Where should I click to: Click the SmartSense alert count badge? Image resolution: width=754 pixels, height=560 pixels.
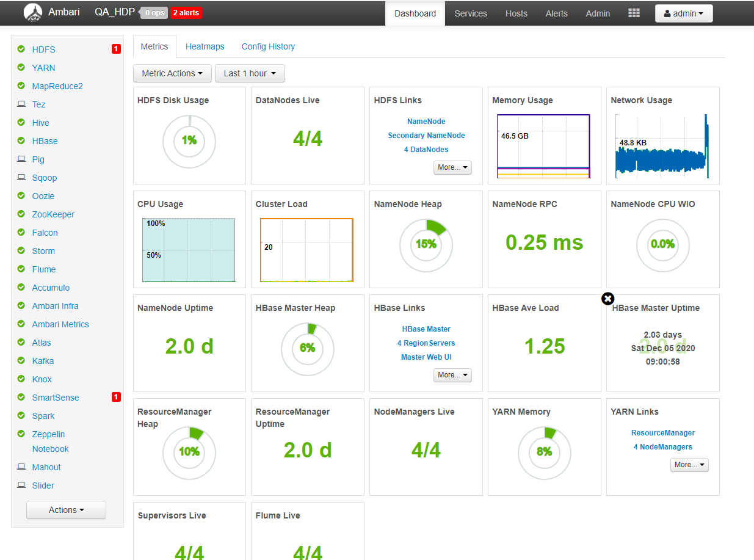[116, 398]
